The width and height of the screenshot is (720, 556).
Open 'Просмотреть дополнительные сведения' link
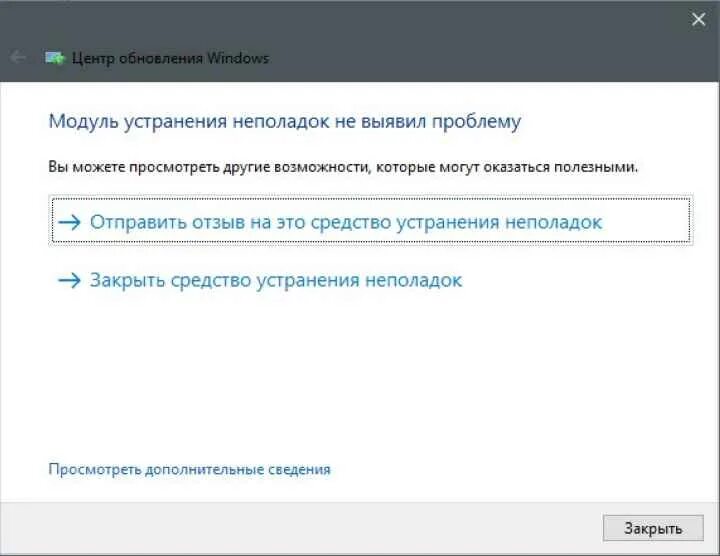coord(189,470)
